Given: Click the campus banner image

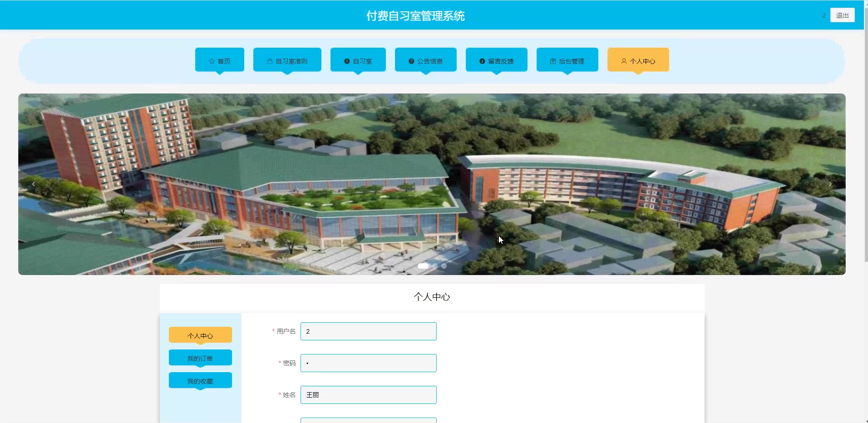Looking at the screenshot, I should coord(432,184).
